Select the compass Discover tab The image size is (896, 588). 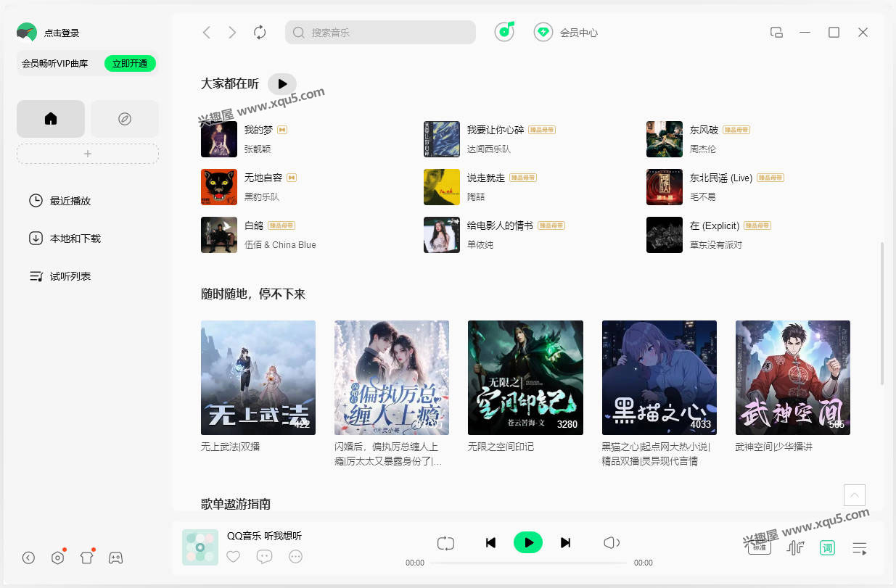coord(125,119)
